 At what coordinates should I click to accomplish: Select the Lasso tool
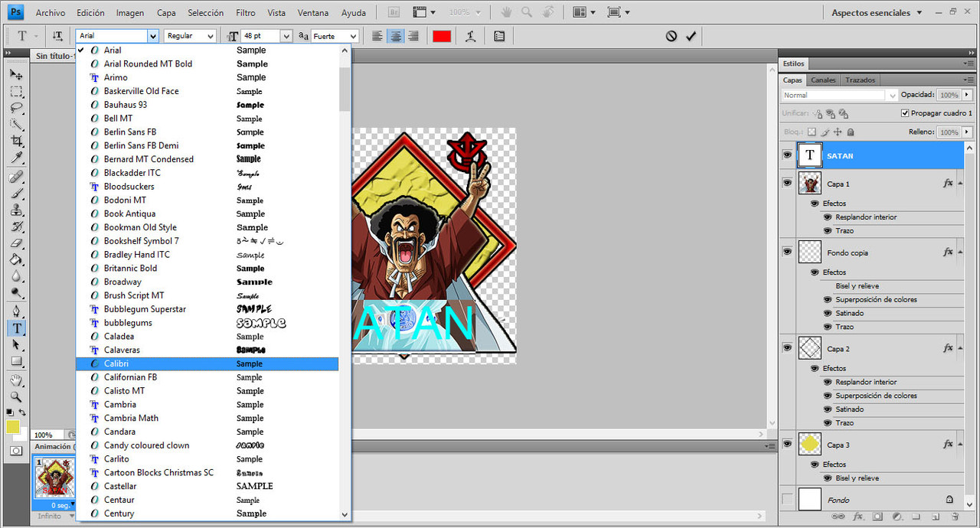coord(16,108)
